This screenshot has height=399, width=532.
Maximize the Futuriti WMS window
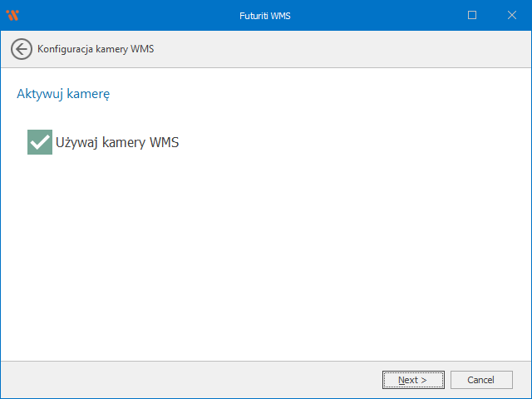pos(472,15)
